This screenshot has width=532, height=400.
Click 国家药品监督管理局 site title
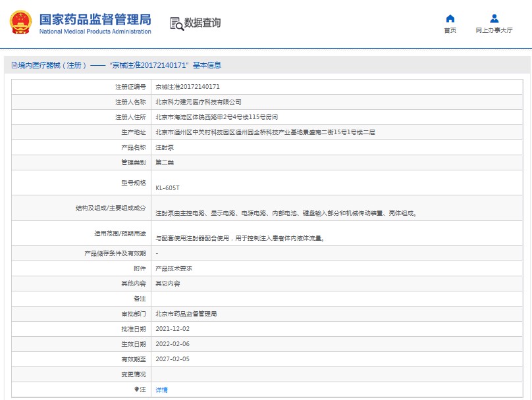tap(95, 19)
